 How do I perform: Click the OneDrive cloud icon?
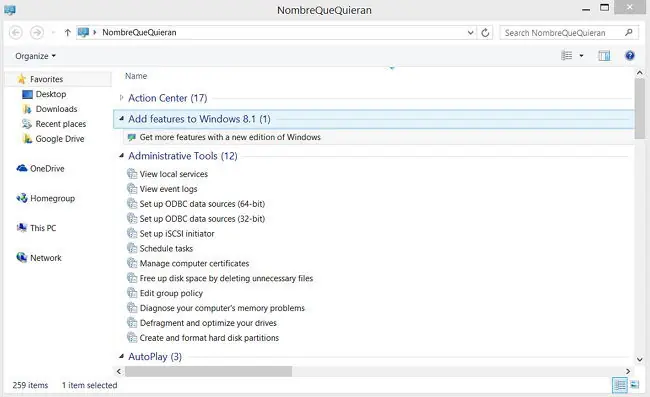pos(22,168)
